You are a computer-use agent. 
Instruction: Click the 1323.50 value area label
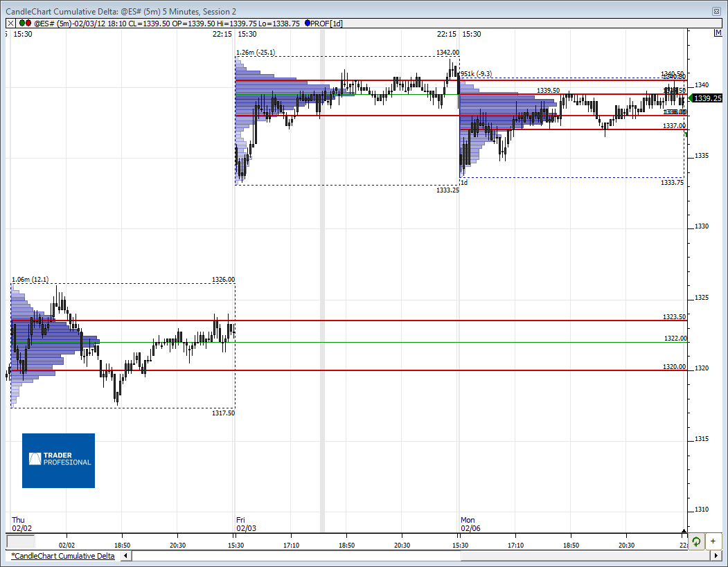tap(674, 316)
